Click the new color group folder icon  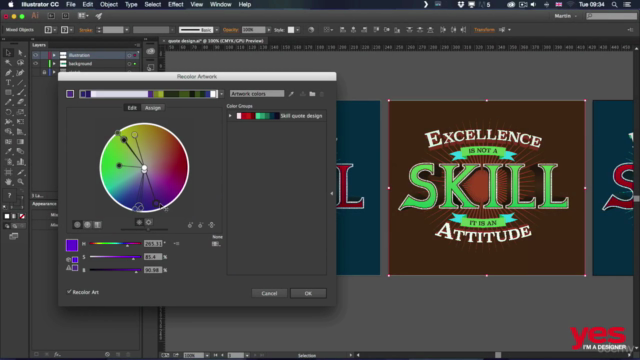point(312,94)
